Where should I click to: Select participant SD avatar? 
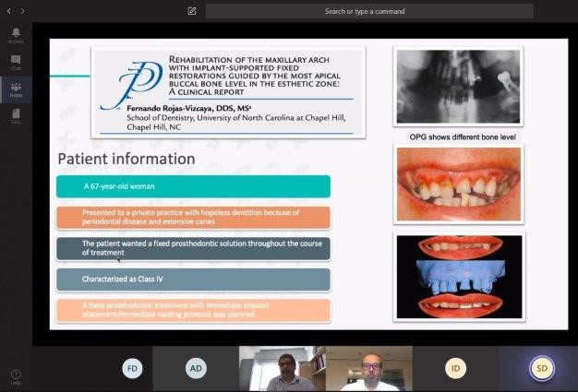541,368
